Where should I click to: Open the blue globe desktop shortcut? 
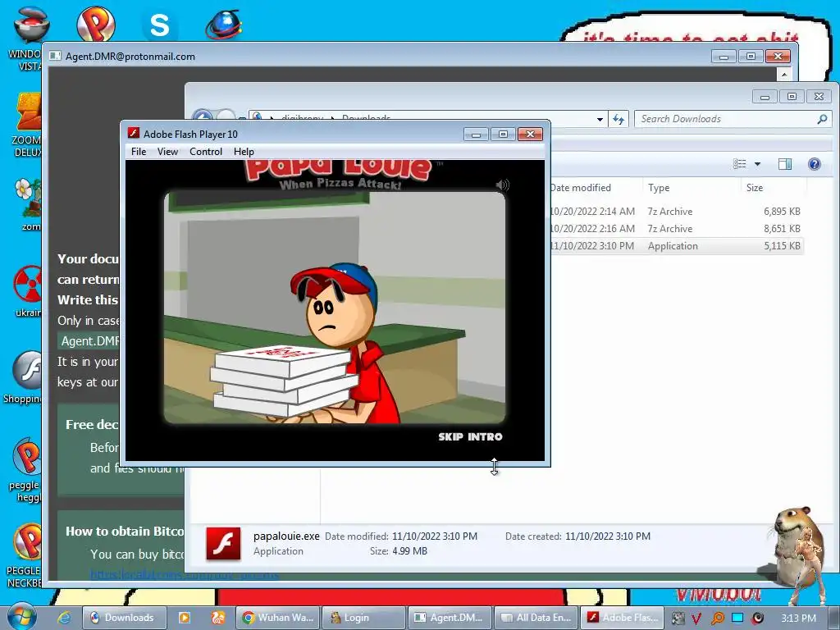tap(223, 25)
